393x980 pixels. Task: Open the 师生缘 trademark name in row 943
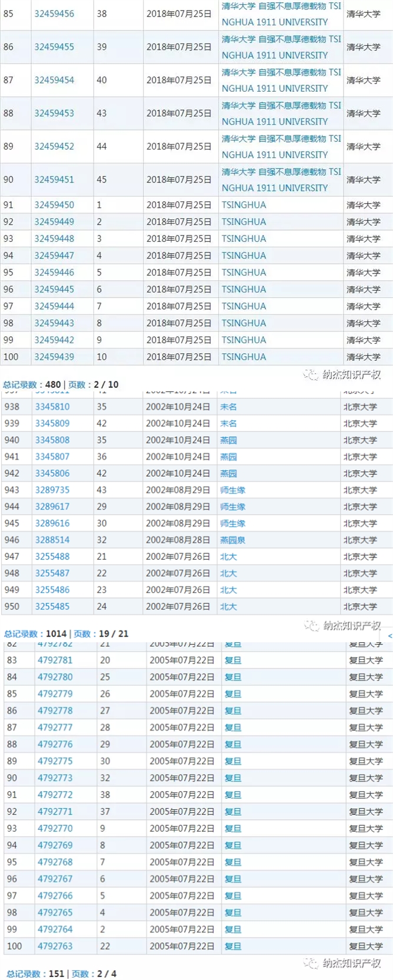pyautogui.click(x=232, y=490)
